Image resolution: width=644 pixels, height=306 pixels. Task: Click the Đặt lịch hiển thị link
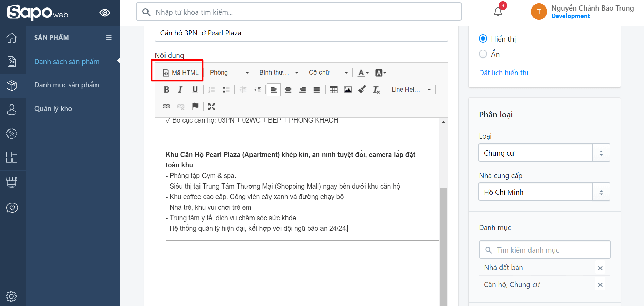(504, 73)
